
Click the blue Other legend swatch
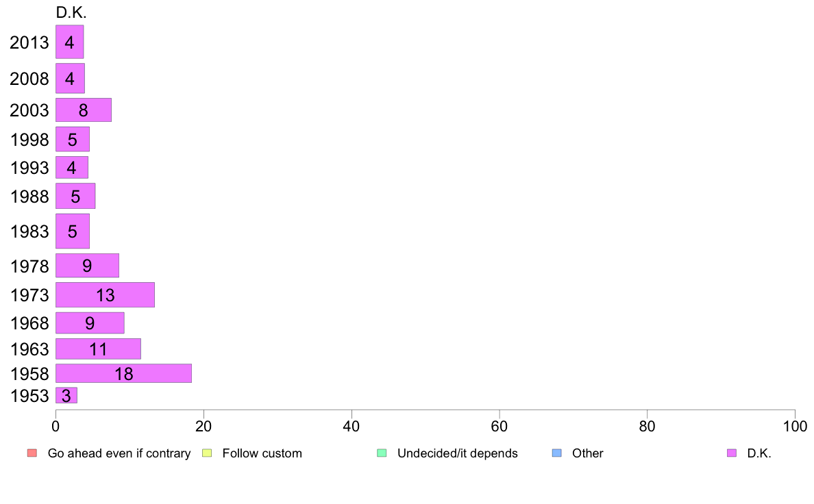[x=556, y=453]
